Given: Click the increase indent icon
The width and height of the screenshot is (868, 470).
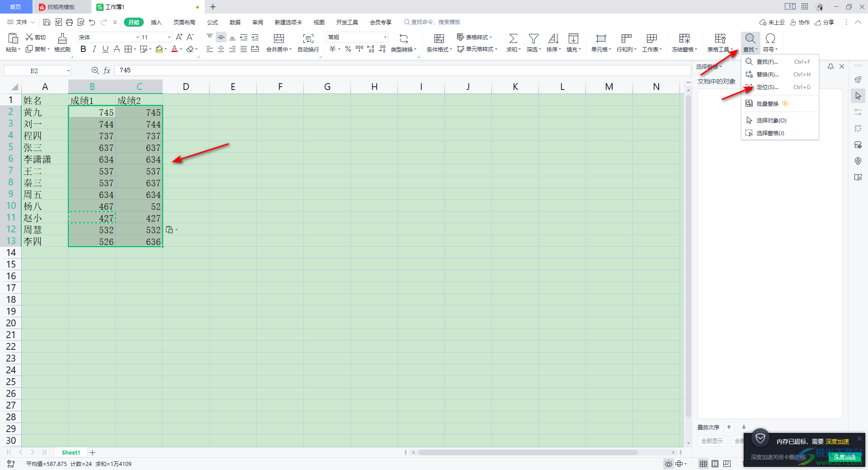Looking at the screenshot, I should point(255,37).
